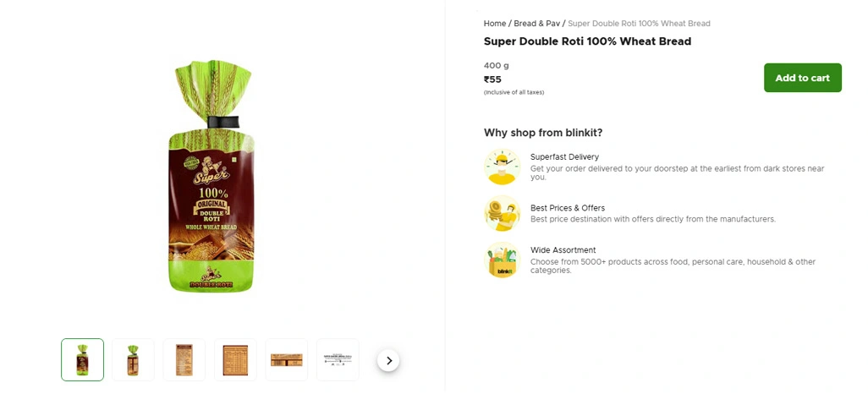Image resolution: width=868 pixels, height=394 pixels.
Task: Open Bread & Pav breadcrumb category
Action: [536, 24]
